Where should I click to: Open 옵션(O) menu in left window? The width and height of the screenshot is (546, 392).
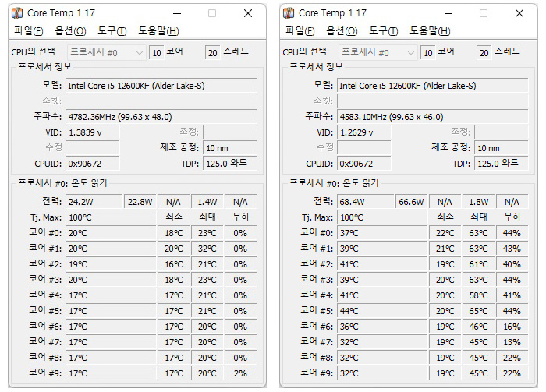point(70,31)
